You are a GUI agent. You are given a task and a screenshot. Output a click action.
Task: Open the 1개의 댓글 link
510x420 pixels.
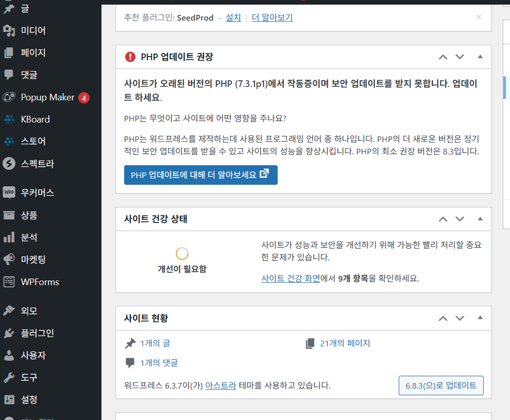point(159,363)
